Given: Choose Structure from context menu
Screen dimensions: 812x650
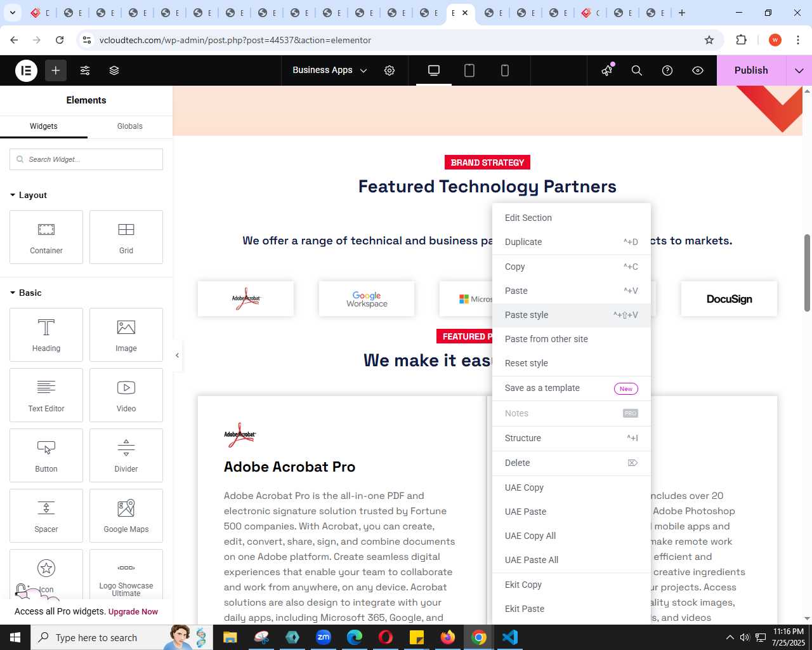Looking at the screenshot, I should click(572, 438).
